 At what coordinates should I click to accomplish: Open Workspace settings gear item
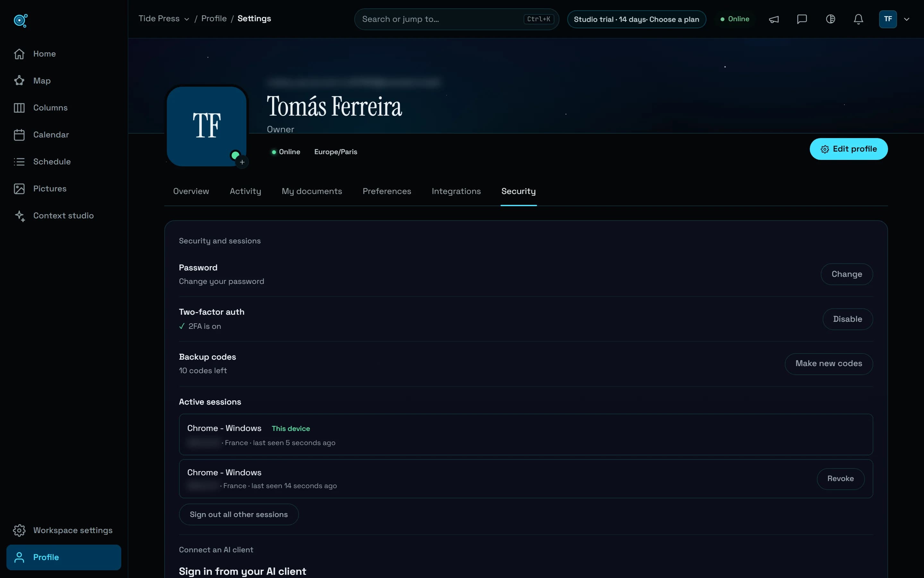point(64,530)
